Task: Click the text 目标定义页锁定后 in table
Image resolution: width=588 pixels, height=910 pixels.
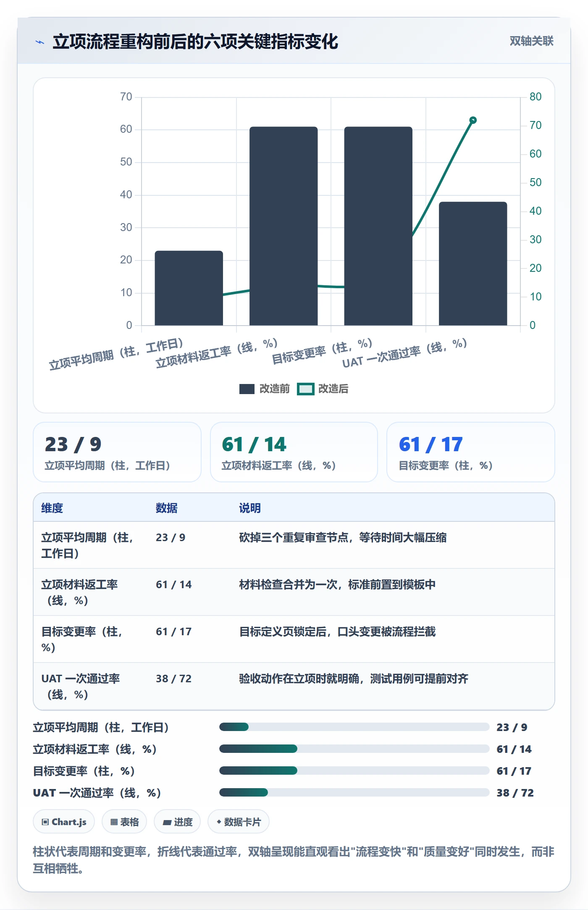Action: tap(283, 631)
